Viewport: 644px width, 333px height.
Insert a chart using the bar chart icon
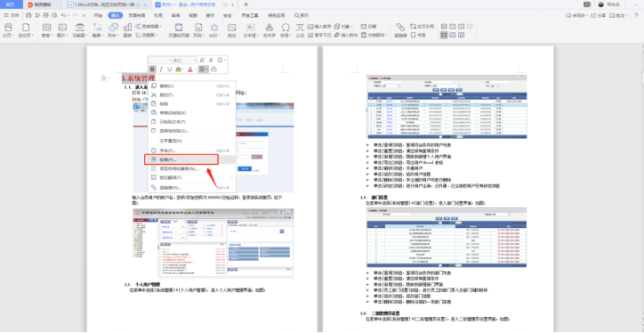[x=128, y=30]
